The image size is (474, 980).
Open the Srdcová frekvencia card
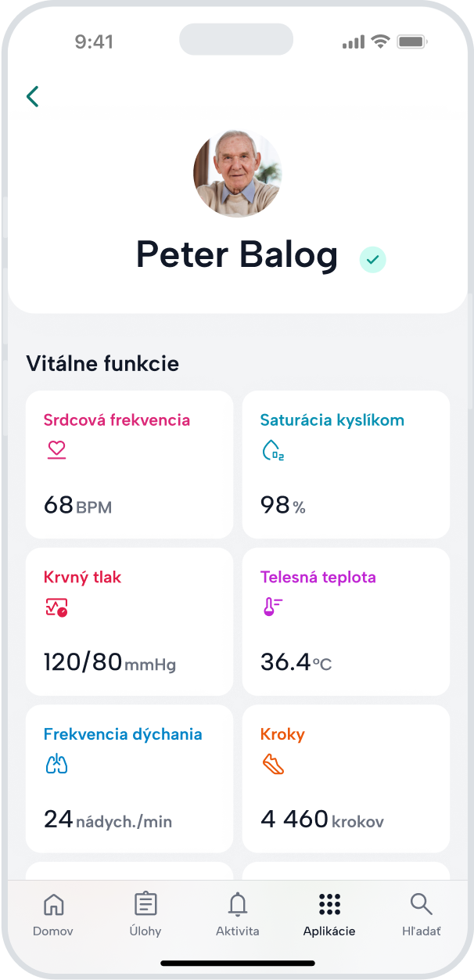point(130,465)
